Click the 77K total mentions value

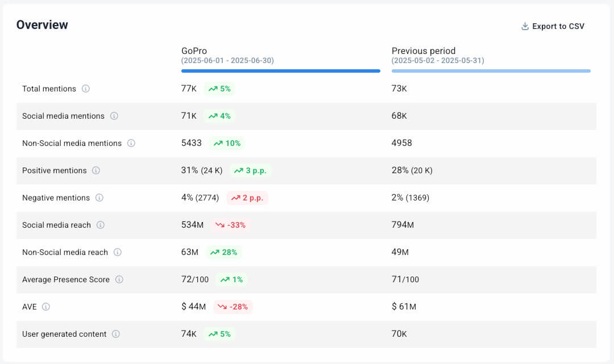[189, 89]
